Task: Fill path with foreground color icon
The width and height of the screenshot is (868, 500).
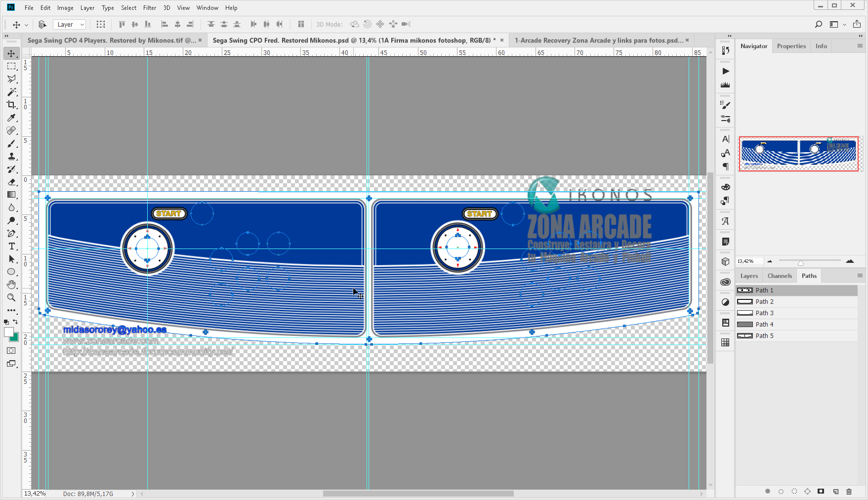Action: 767,491
